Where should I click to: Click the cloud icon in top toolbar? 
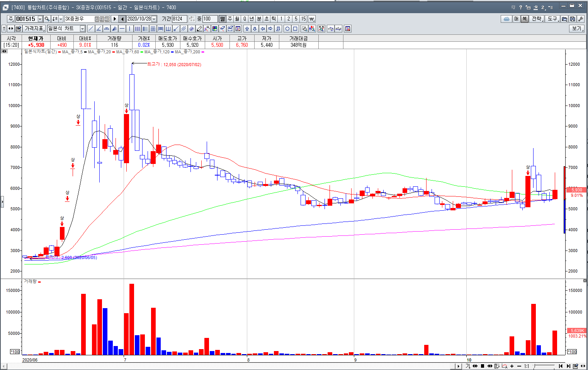tap(506, 19)
